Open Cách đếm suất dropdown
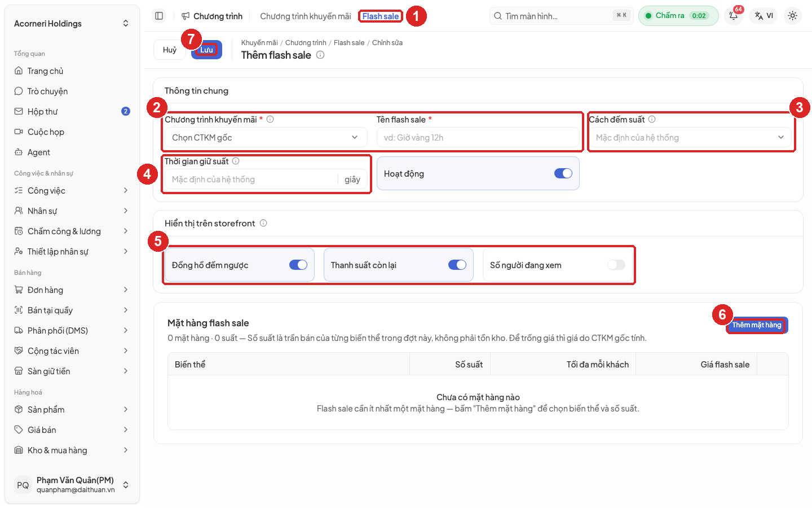Image resolution: width=812 pixels, height=508 pixels. coord(690,137)
